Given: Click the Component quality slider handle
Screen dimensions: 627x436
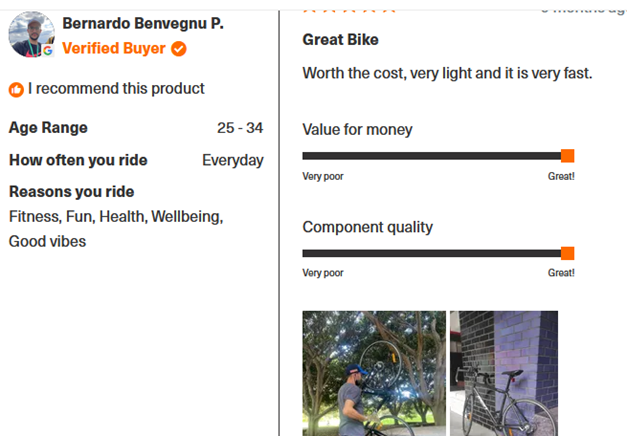Looking at the screenshot, I should pyautogui.click(x=568, y=253).
